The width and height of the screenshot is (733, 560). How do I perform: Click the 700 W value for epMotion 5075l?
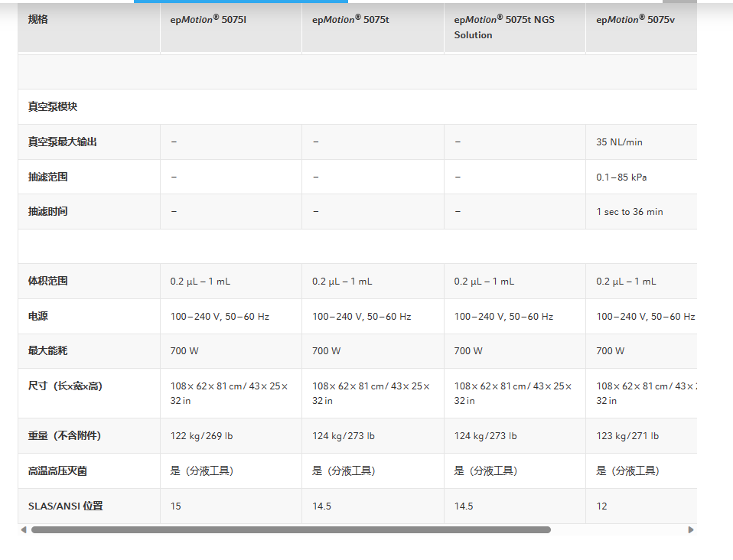point(184,351)
